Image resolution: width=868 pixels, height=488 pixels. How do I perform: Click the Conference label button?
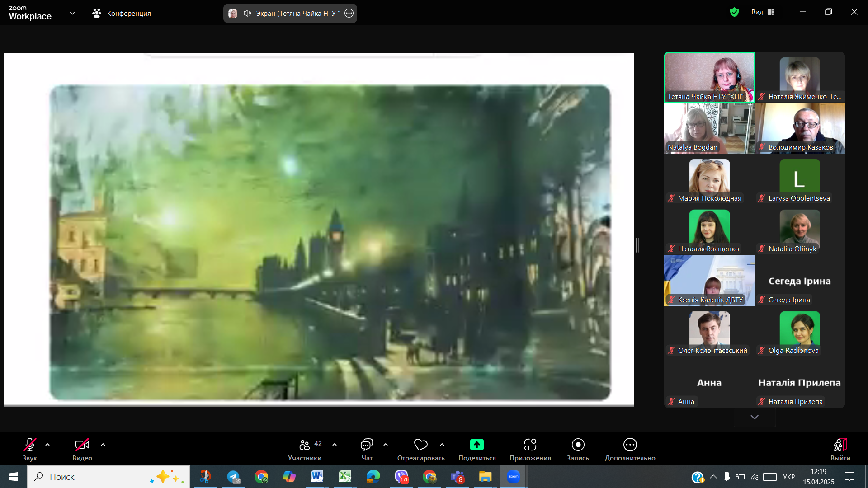122,14
